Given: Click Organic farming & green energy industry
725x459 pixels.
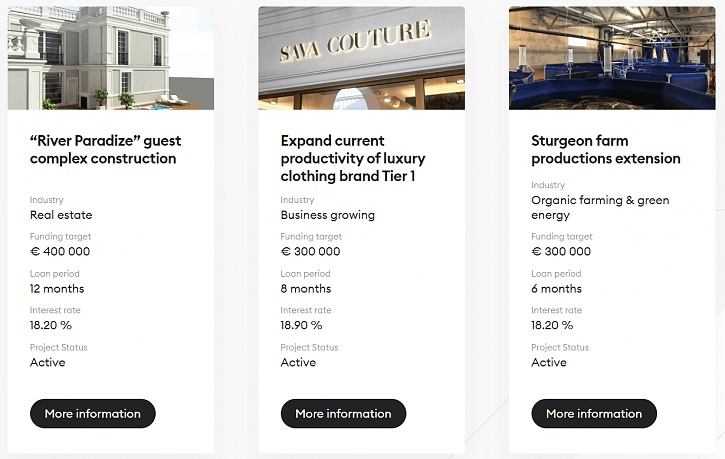Looking at the screenshot, I should click(x=600, y=207).
